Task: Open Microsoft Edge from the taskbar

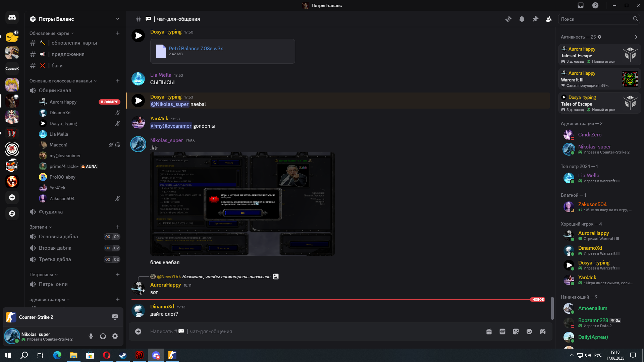Action: click(57, 355)
